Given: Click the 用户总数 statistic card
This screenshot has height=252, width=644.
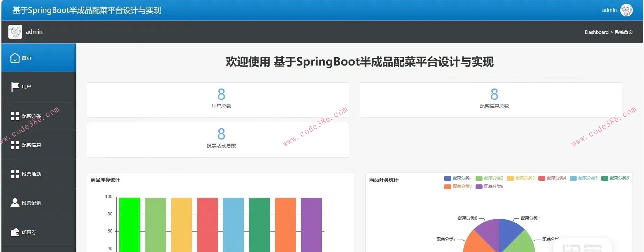Looking at the screenshot, I should click(218, 100).
